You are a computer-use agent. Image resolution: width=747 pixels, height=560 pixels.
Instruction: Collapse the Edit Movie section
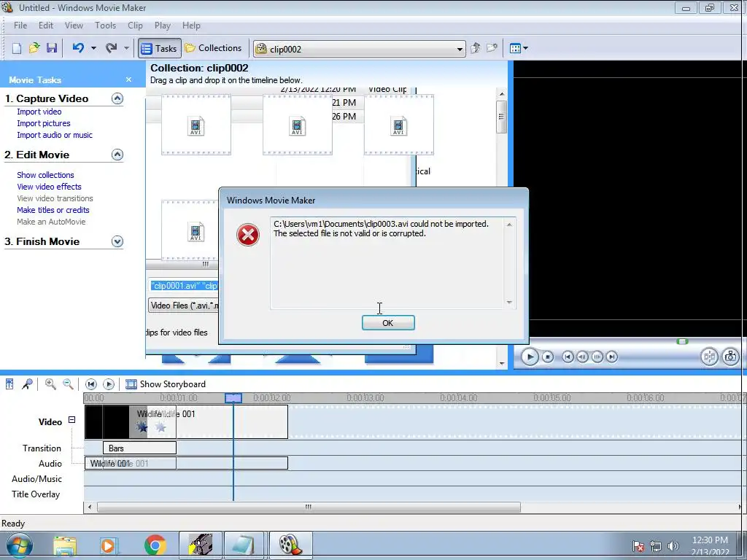tap(117, 155)
